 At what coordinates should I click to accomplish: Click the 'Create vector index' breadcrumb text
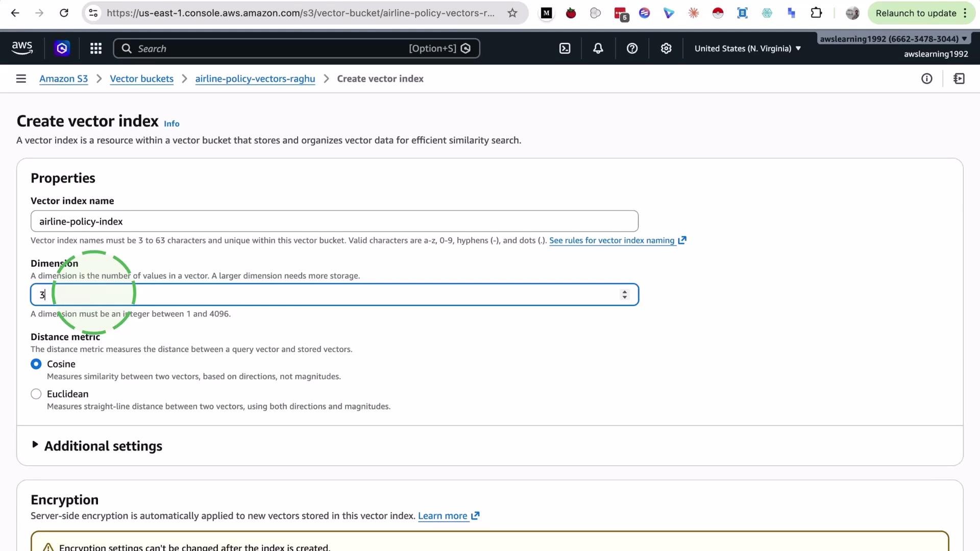[x=380, y=79]
